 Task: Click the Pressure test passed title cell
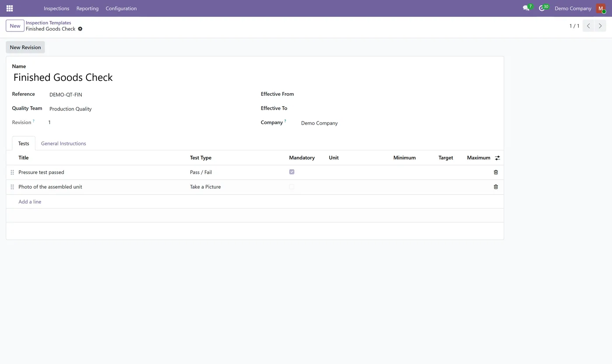101,172
